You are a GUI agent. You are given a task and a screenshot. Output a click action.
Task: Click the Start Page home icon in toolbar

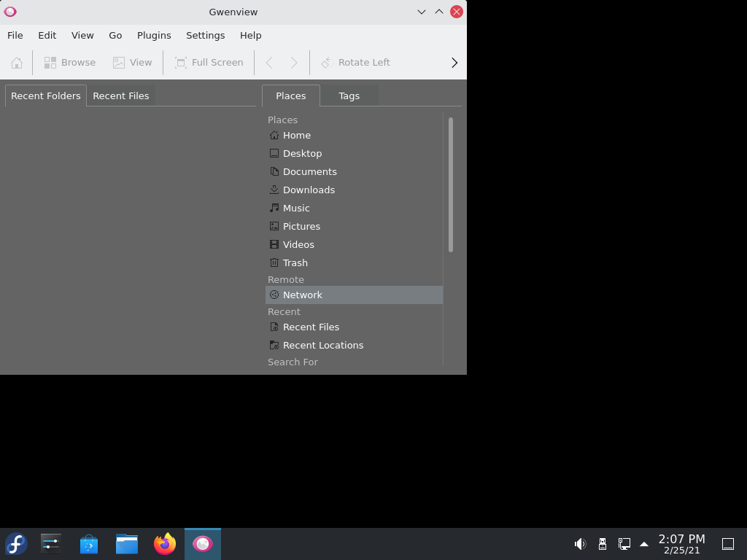[17, 63]
